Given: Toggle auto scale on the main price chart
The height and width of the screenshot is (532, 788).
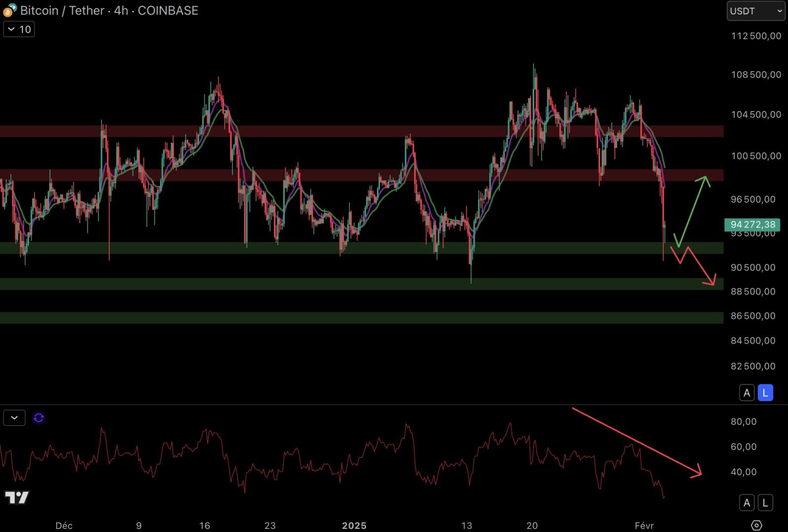Looking at the screenshot, I should (x=747, y=393).
